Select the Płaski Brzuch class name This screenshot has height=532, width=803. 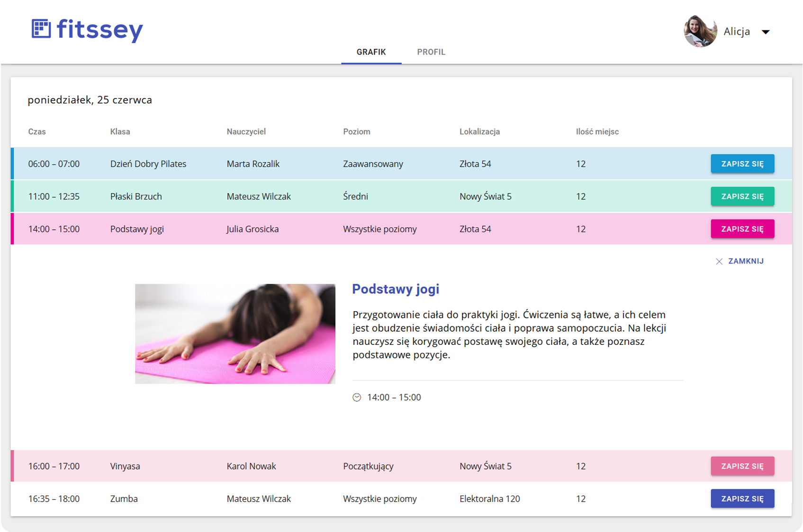pos(136,196)
